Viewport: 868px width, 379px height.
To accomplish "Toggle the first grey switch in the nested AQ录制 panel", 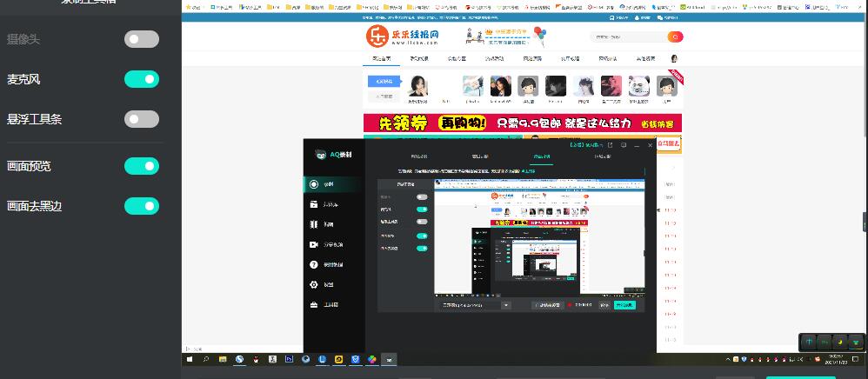I will 422,196.
